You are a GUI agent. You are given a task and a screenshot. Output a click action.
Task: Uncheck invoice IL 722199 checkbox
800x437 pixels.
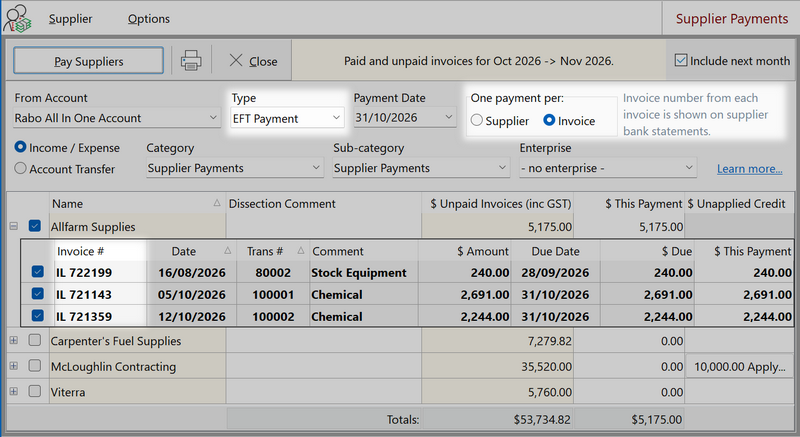pyautogui.click(x=37, y=271)
